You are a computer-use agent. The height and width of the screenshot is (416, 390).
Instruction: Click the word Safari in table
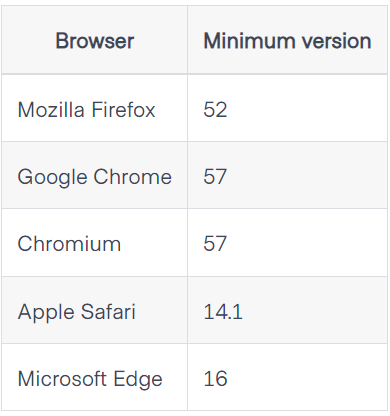[x=108, y=311]
